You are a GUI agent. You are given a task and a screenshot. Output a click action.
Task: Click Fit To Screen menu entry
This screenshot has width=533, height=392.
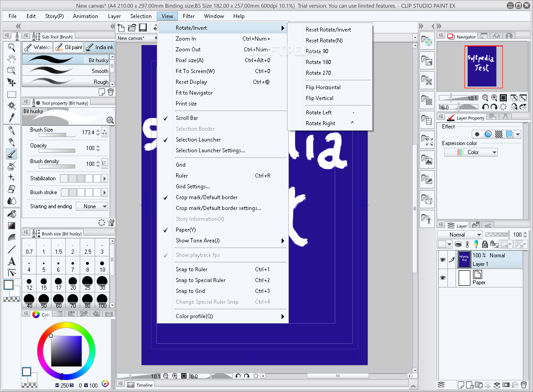[223, 71]
